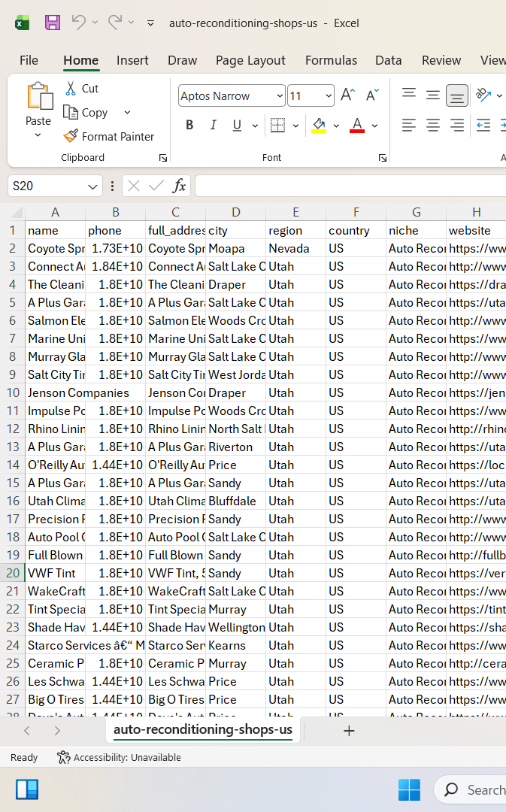This screenshot has height=812, width=506.
Task: Open the Page Layout tab
Action: (x=250, y=61)
